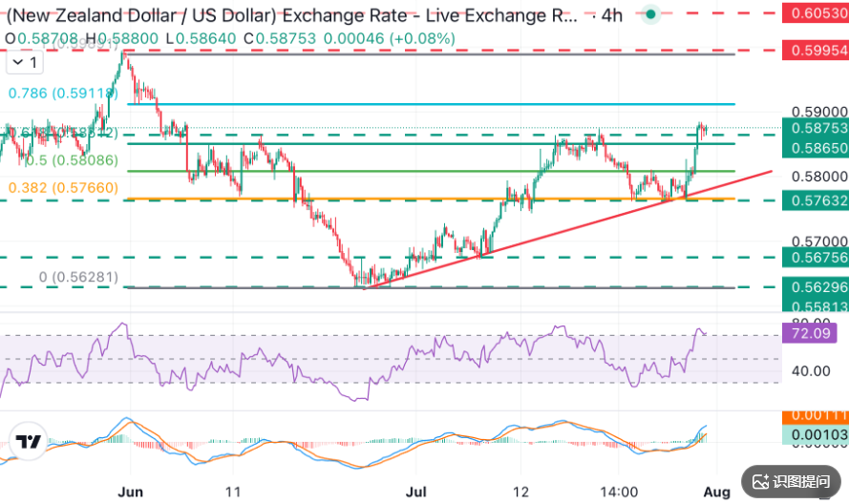Click the 0.59000 price axis tick
This screenshot has height=504, width=849.
tap(819, 112)
